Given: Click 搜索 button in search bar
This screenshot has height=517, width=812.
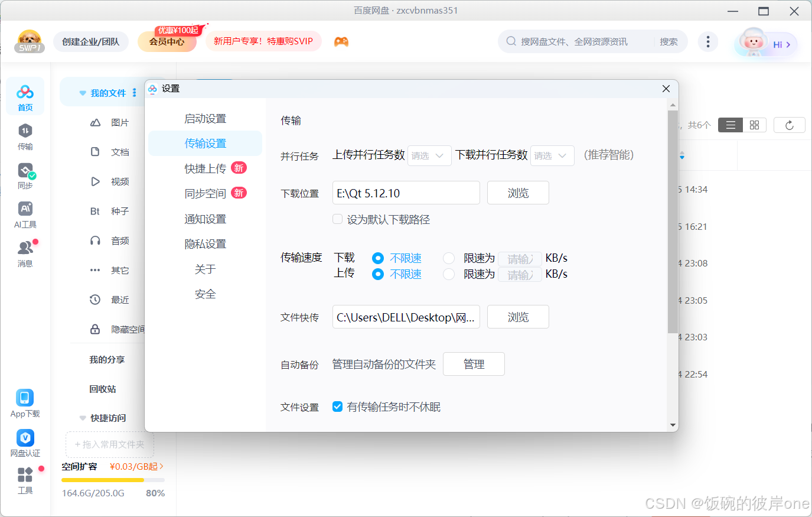Looking at the screenshot, I should [x=668, y=41].
